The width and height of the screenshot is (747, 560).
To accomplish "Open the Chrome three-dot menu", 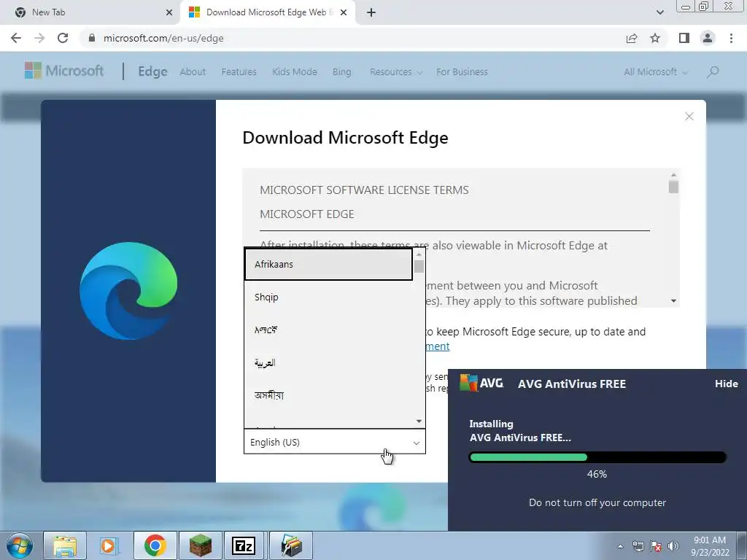I will (731, 38).
